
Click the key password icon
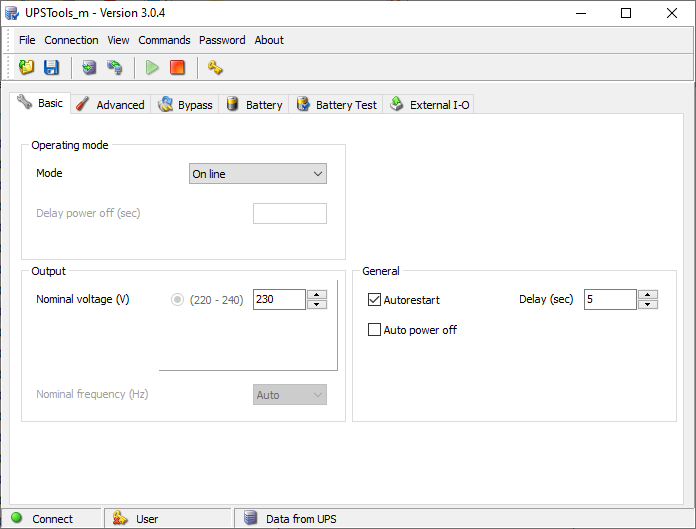(215, 68)
